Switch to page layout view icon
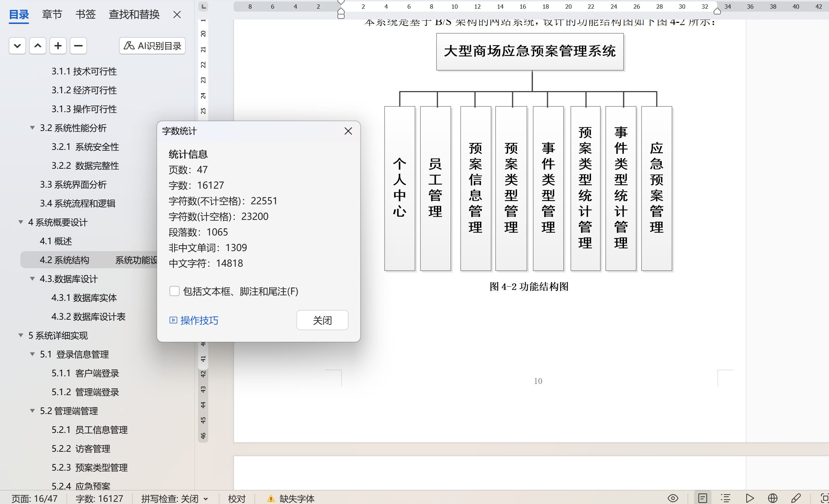 pos(703,498)
